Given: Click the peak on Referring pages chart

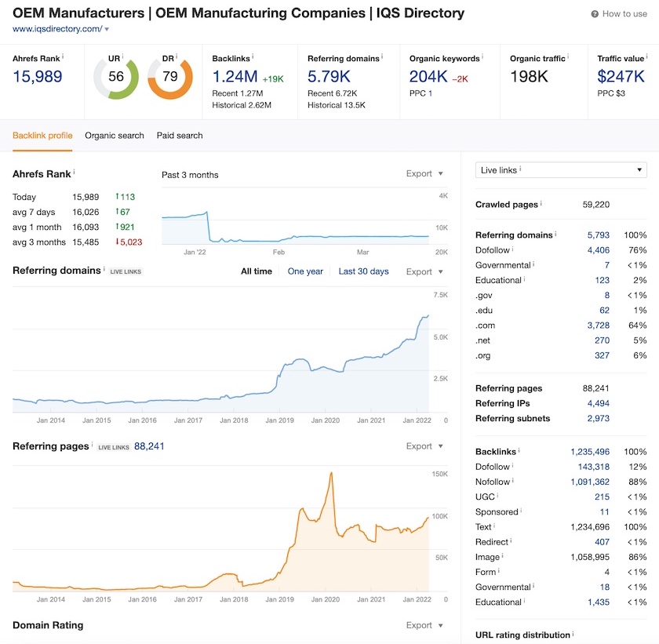Looking at the screenshot, I should point(332,473).
